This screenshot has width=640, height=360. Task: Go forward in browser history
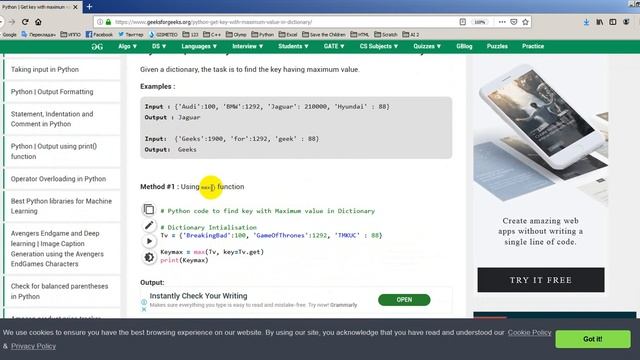[x=12, y=22]
